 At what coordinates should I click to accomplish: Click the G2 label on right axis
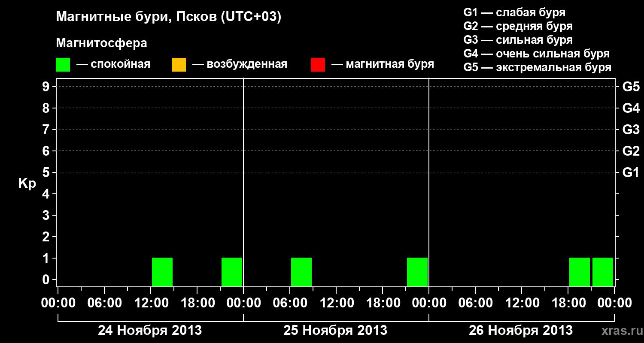pyautogui.click(x=631, y=151)
